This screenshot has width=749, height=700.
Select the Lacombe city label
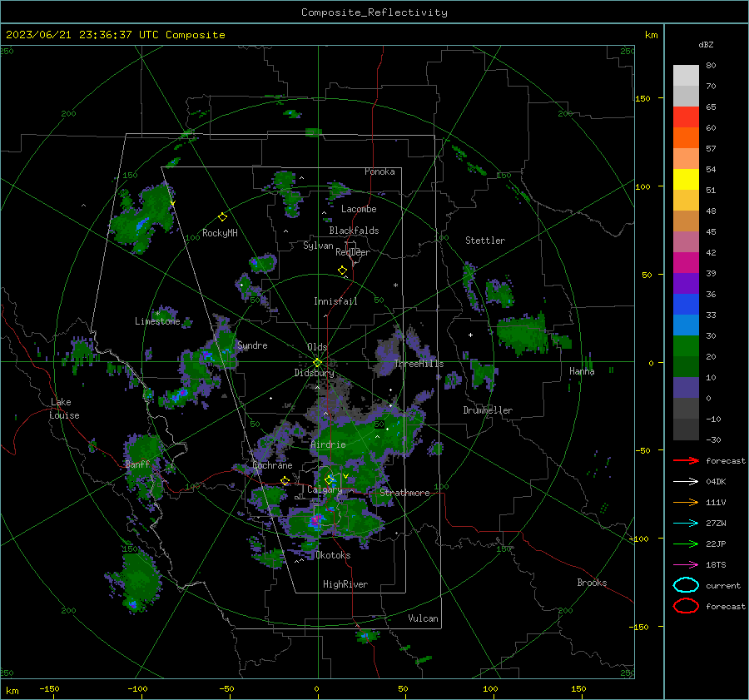(359, 209)
